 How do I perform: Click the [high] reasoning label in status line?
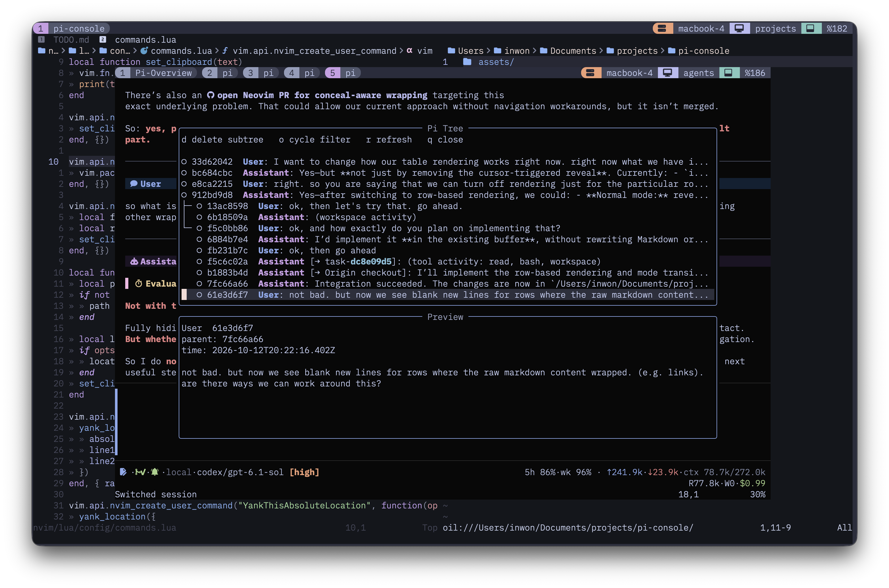[x=304, y=472]
